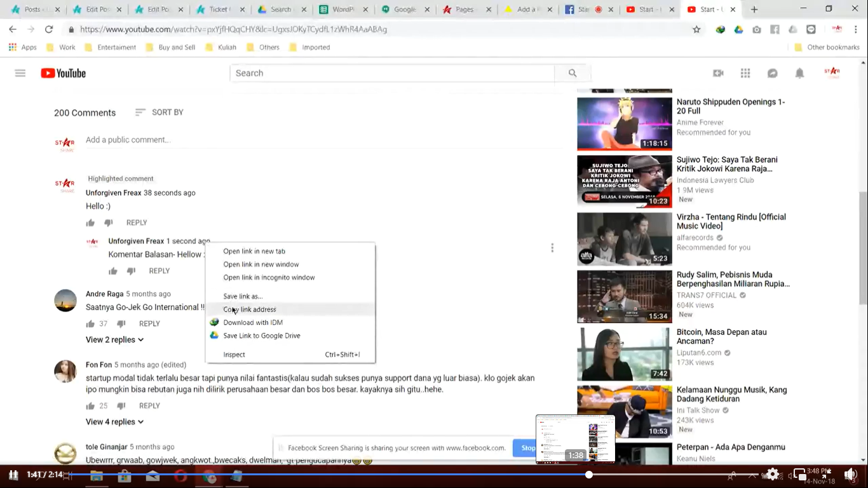Screen dimensions: 868x488
Task: Choose 'Open link in incognito window'
Action: coord(290,278)
